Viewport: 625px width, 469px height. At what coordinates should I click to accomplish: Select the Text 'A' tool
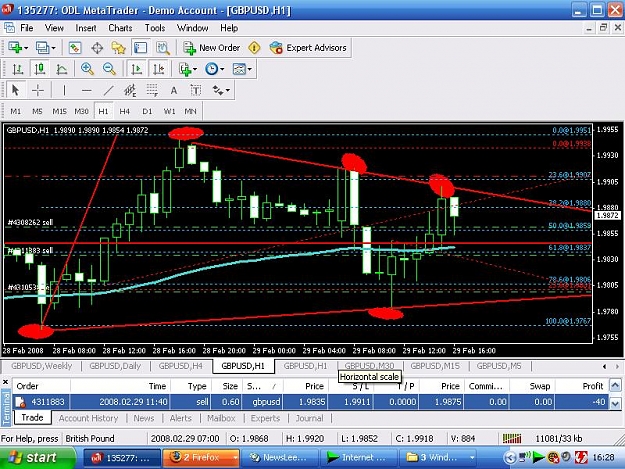pyautogui.click(x=174, y=90)
